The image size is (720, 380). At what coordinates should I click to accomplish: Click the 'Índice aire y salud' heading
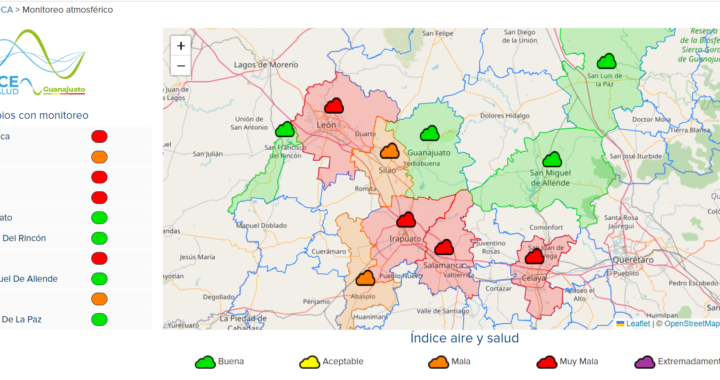pyautogui.click(x=464, y=338)
